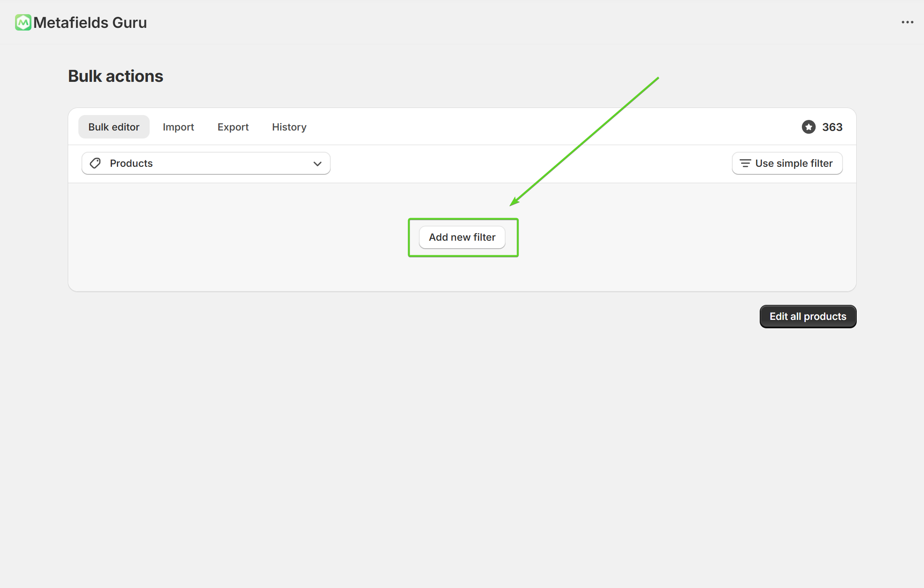
Task: Open the three-dot more options menu
Action: coord(907,23)
